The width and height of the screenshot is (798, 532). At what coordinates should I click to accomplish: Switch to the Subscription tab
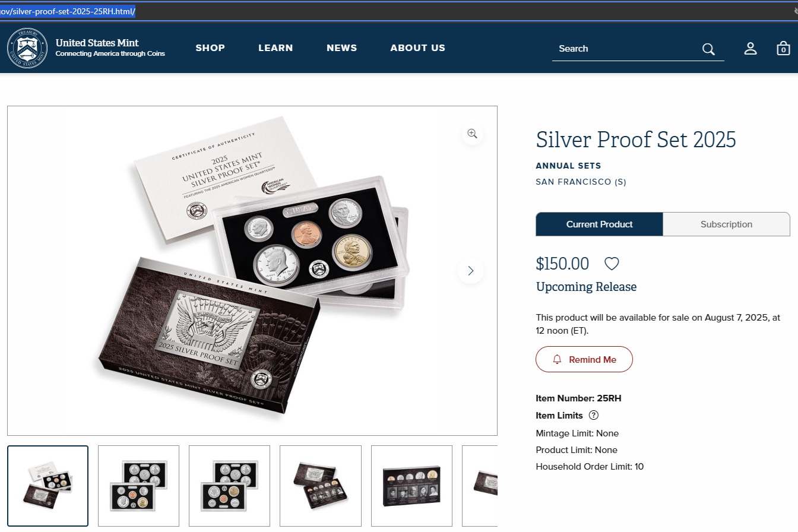coord(726,224)
